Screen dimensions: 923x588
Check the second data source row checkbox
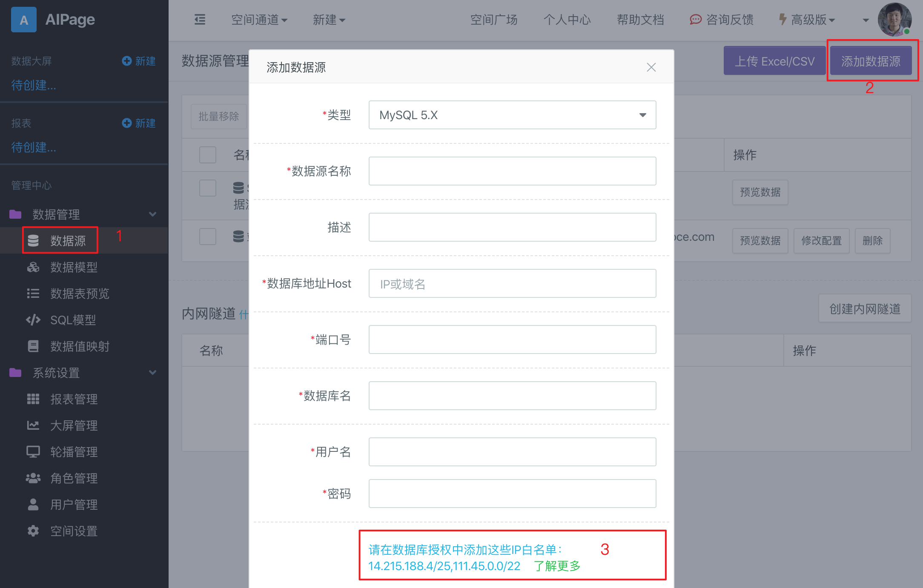(x=208, y=237)
